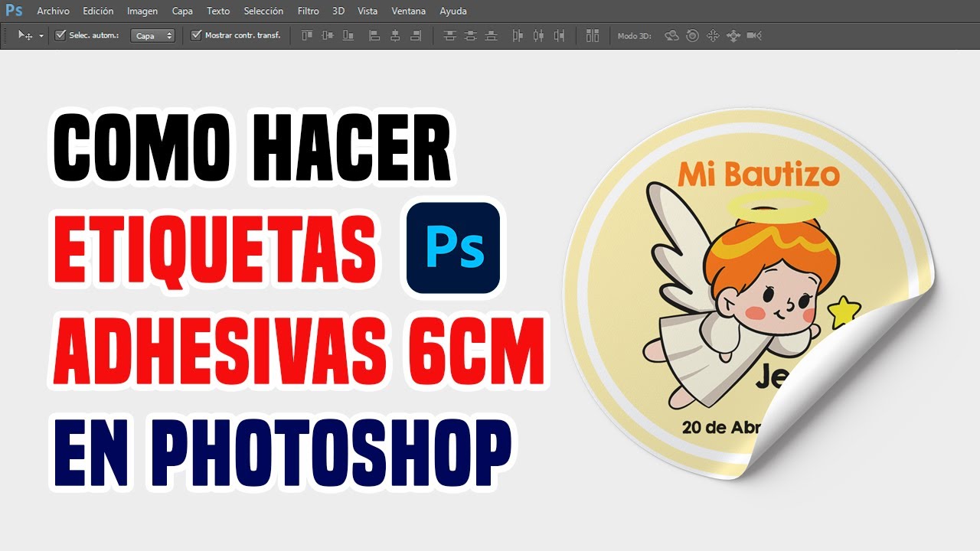Choose the 3D roll object mode icon

(692, 35)
